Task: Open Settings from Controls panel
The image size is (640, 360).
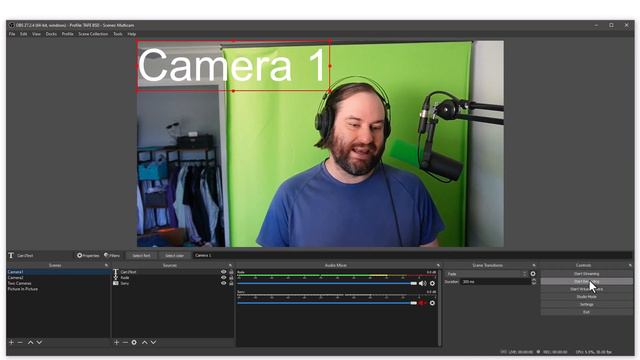Action: [587, 304]
